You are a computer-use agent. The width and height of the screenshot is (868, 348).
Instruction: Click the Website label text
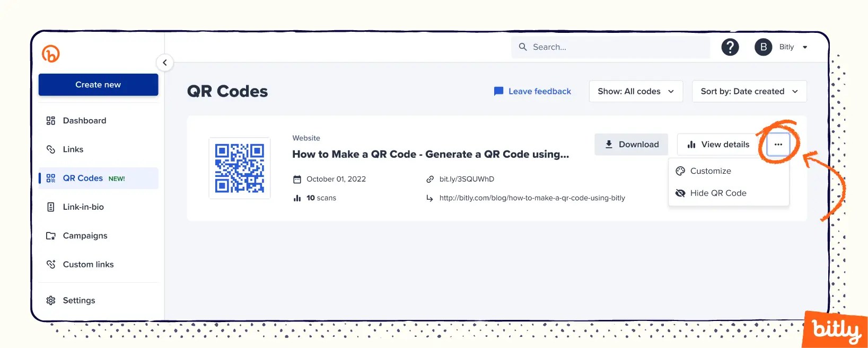click(306, 138)
